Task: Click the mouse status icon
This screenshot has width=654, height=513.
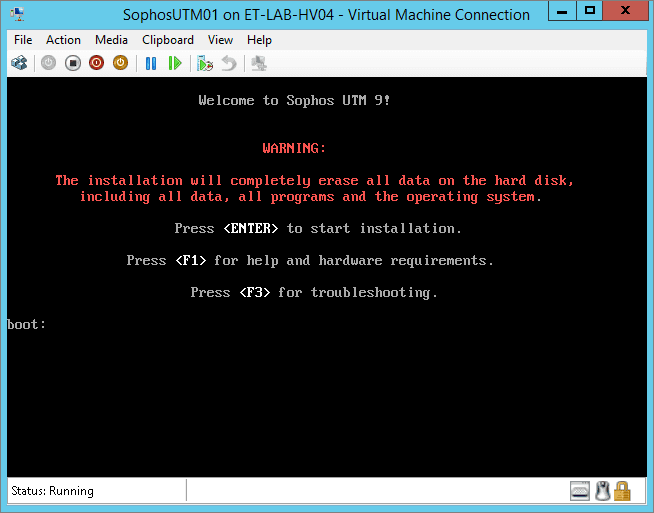Action: [x=602, y=491]
